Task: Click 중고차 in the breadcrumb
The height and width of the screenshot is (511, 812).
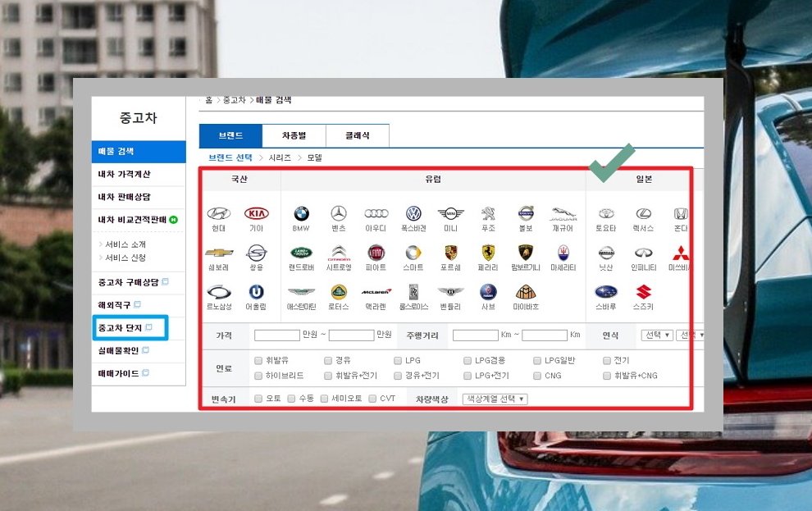Action: coord(234,100)
